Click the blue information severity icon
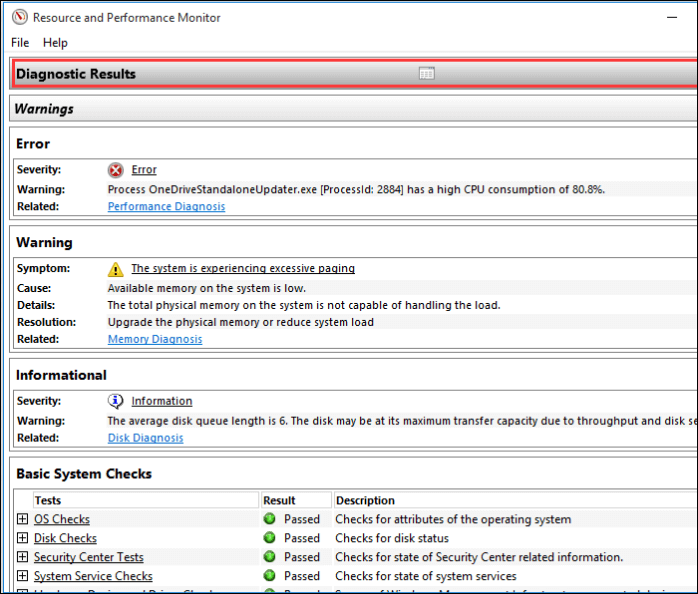This screenshot has width=698, height=594. coord(116,401)
